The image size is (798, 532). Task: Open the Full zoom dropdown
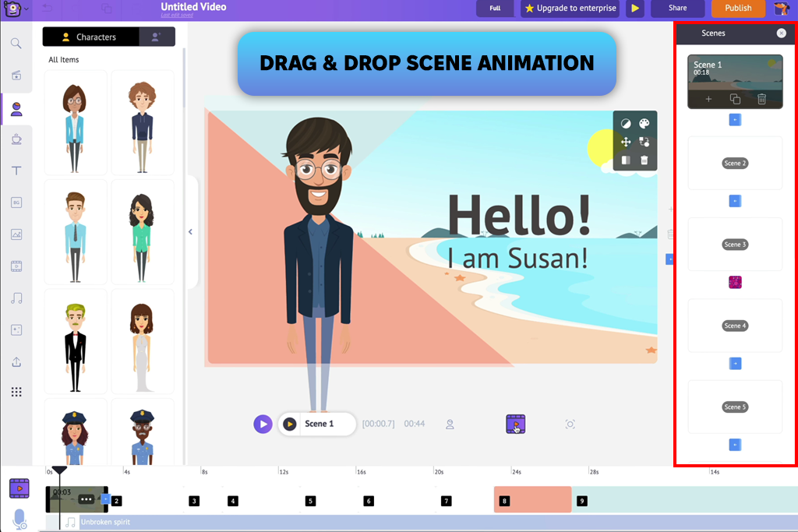coord(495,8)
